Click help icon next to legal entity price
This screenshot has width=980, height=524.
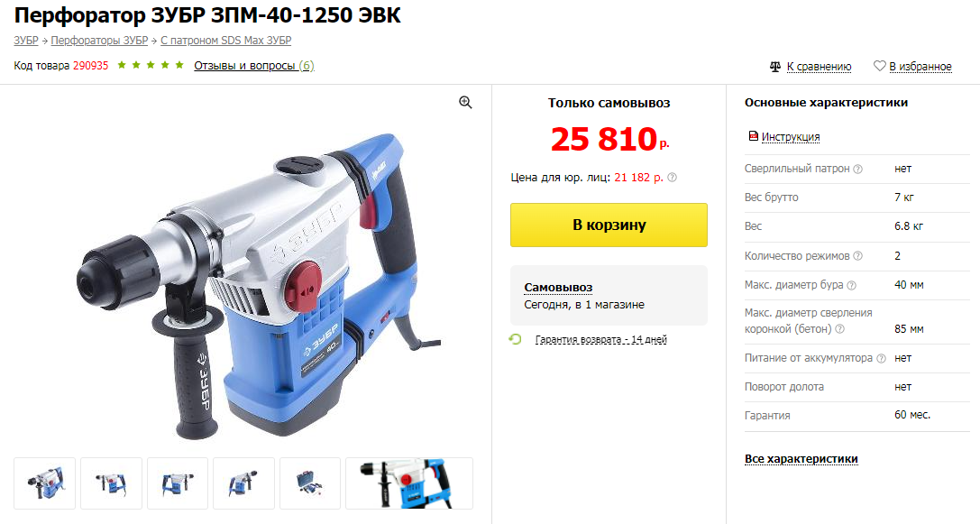click(672, 178)
